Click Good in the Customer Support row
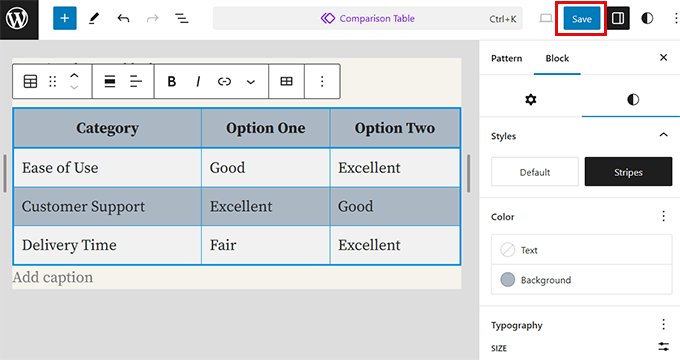The width and height of the screenshot is (680, 360). tap(395, 206)
